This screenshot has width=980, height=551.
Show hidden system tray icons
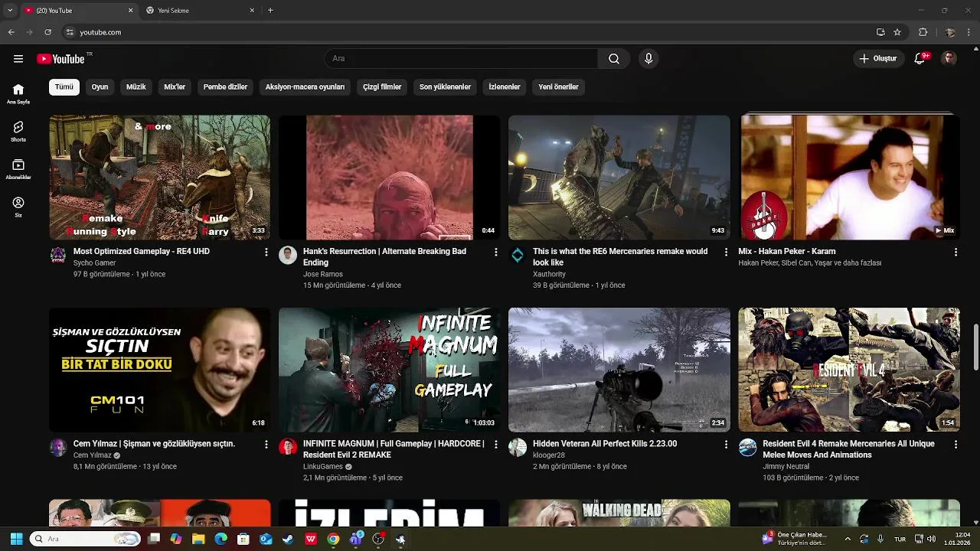[848, 540]
